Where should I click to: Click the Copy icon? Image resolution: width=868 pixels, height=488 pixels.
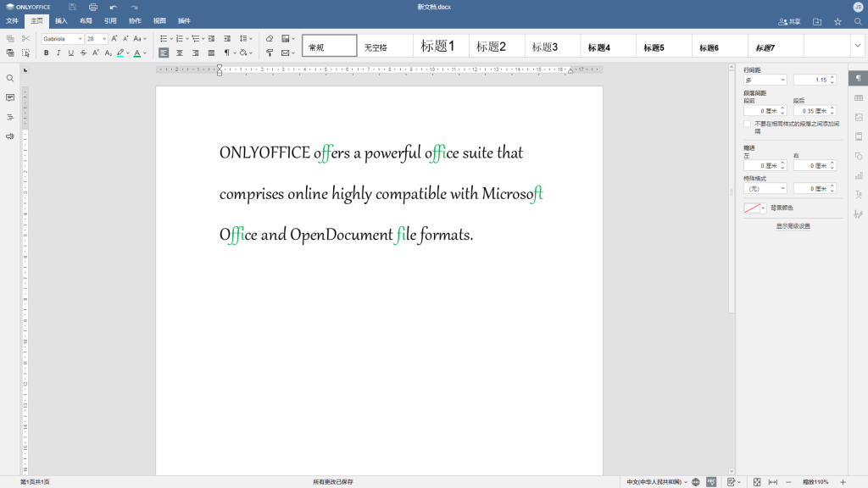(x=10, y=39)
